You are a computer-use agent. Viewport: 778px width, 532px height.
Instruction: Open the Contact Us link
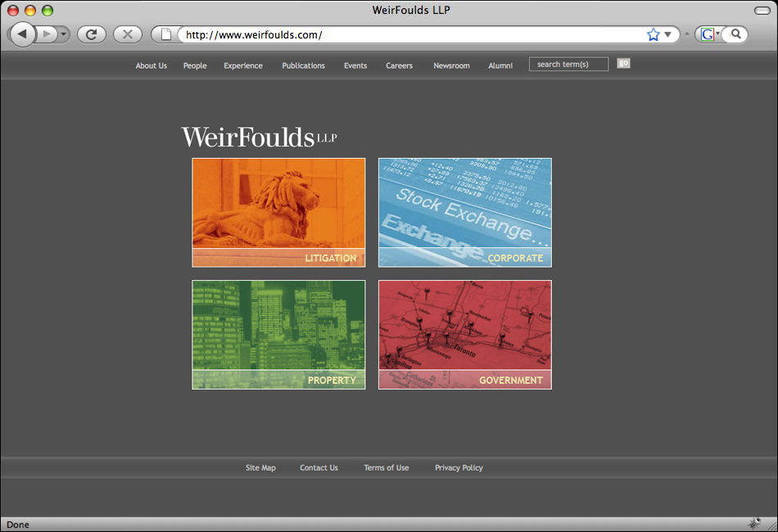click(x=319, y=467)
